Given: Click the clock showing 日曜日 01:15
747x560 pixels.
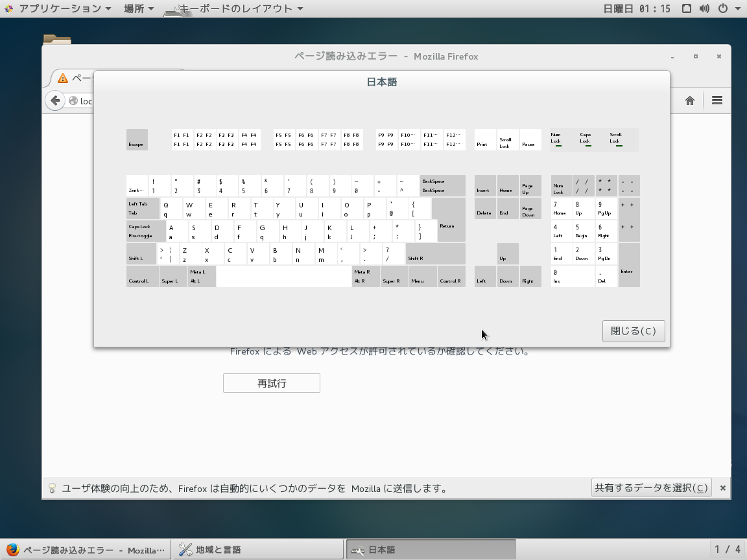Looking at the screenshot, I should [637, 8].
